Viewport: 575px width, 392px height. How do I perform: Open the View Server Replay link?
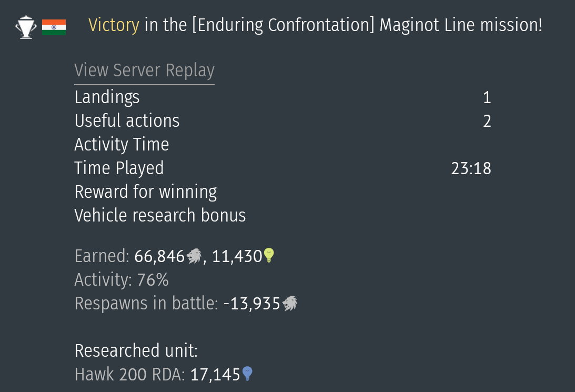pos(144,71)
